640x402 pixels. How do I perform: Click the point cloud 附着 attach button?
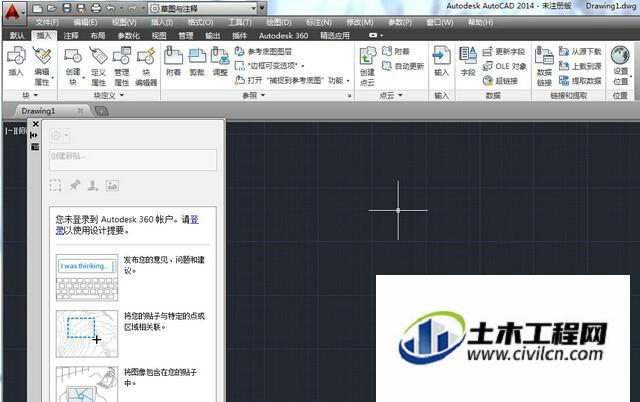pos(396,51)
